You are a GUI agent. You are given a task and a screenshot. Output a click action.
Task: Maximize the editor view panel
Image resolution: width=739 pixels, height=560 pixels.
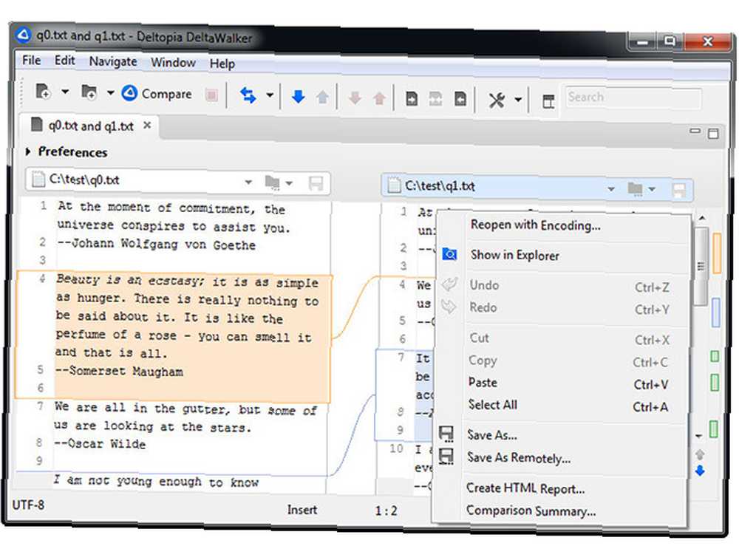[713, 134]
